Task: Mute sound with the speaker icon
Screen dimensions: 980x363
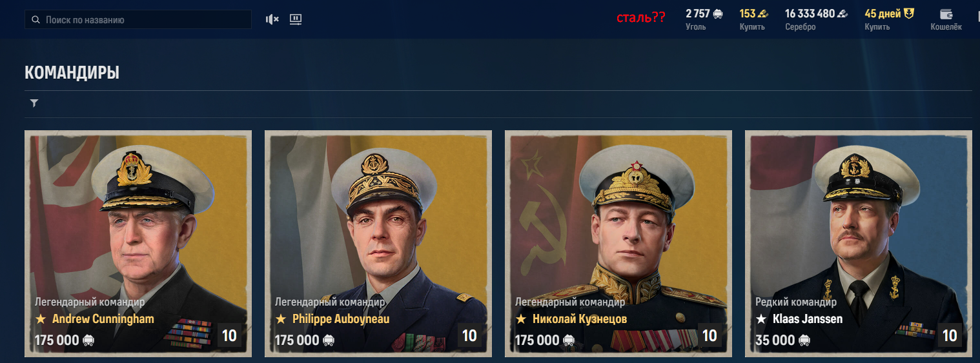Action: (272, 19)
